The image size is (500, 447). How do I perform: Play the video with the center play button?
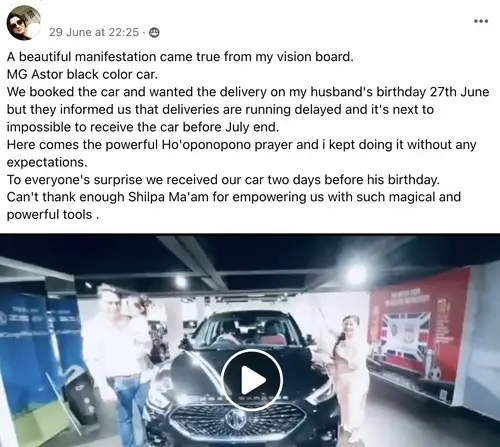tap(252, 380)
